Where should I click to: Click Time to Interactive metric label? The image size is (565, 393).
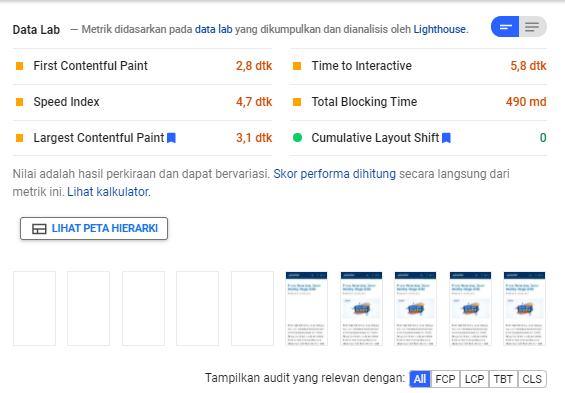click(x=361, y=66)
